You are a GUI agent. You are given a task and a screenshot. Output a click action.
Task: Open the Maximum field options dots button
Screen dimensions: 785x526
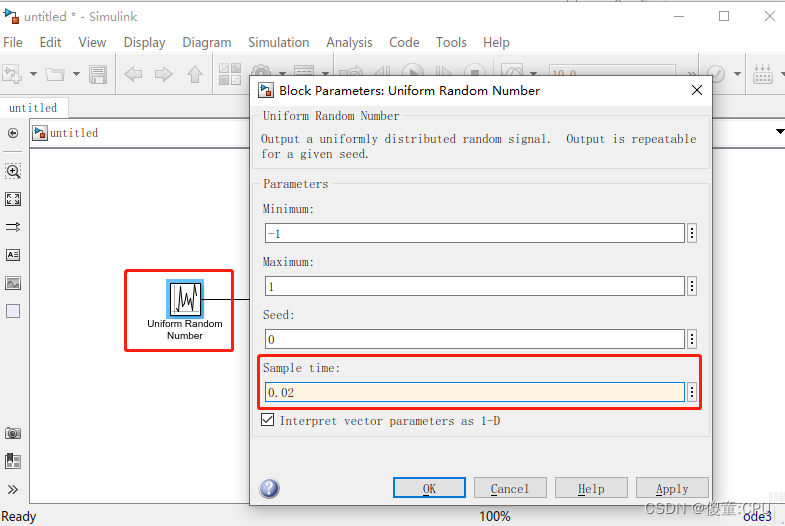[692, 286]
